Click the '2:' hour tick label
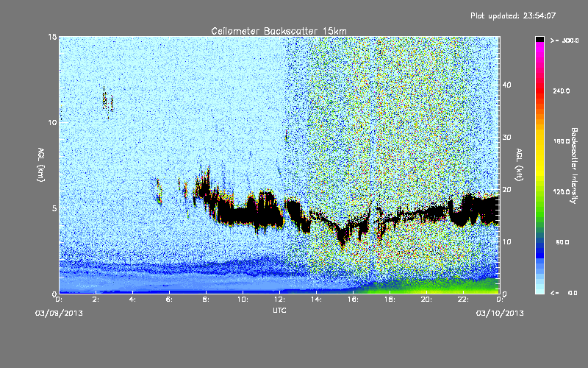Viewport: 588px width, 368px height. [x=96, y=300]
